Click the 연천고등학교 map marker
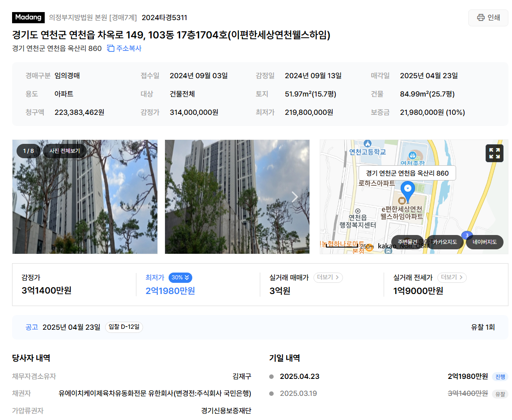 pos(368,144)
